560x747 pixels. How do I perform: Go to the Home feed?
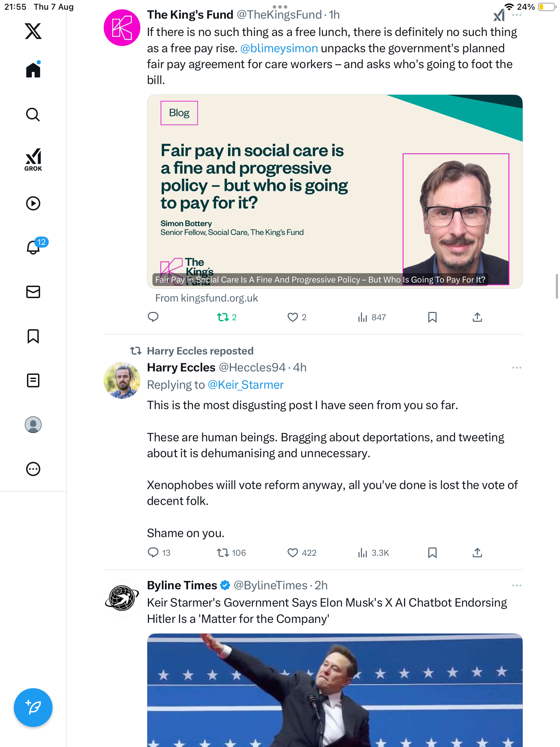pyautogui.click(x=33, y=70)
